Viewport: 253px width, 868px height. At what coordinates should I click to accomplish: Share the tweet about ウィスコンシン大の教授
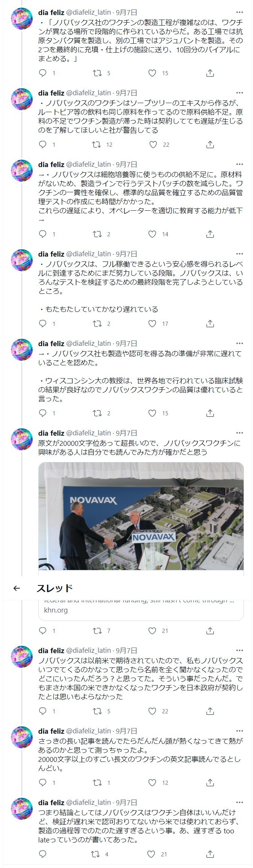point(210,413)
